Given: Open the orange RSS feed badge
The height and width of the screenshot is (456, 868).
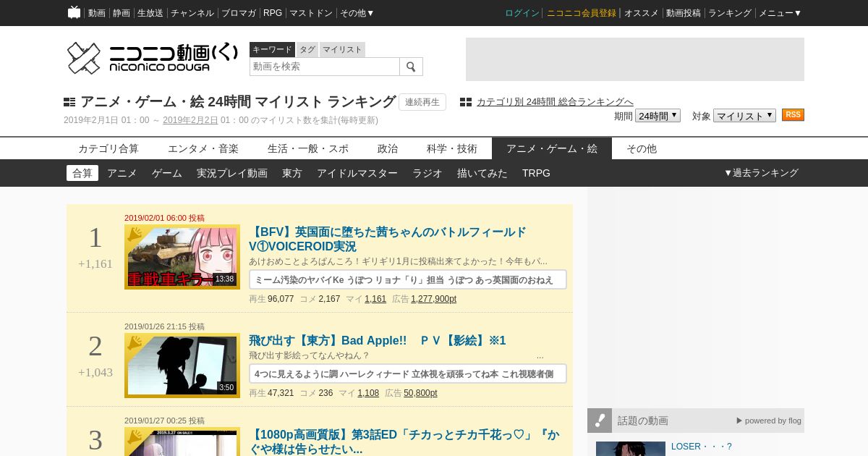Looking at the screenshot, I should click(793, 115).
